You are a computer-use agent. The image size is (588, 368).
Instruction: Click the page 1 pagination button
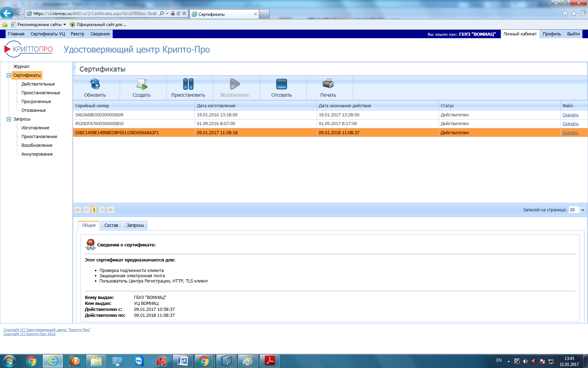[x=94, y=210]
